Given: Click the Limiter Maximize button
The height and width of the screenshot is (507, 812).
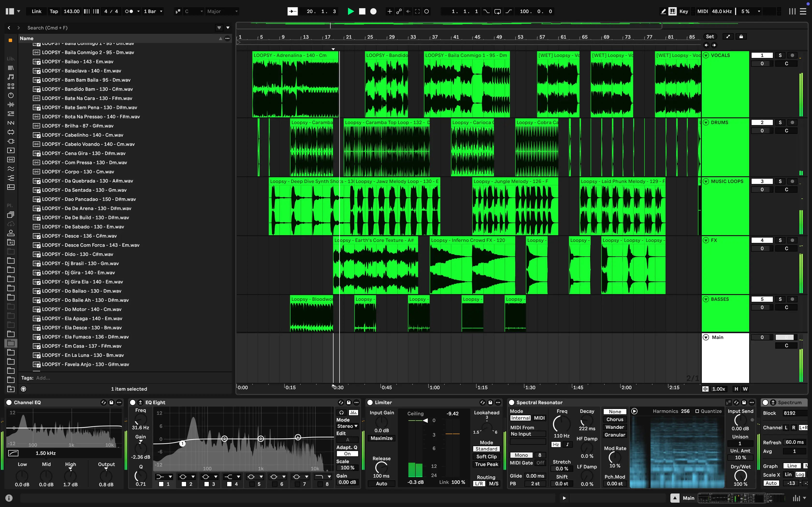Looking at the screenshot, I should click(x=381, y=438).
